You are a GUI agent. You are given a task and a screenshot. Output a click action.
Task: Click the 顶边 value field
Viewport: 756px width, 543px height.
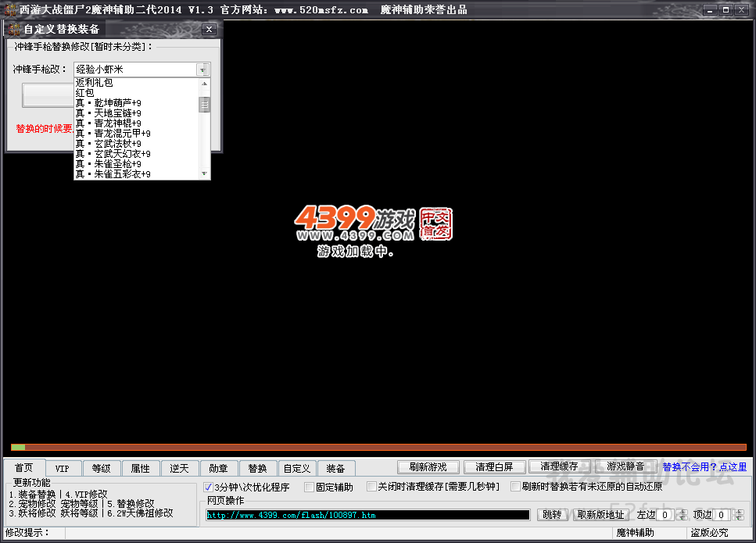click(x=722, y=515)
